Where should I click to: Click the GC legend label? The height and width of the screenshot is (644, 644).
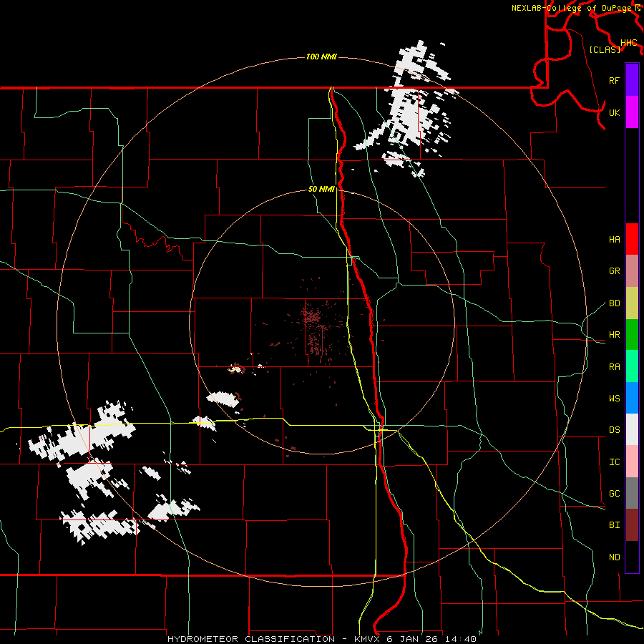(614, 494)
